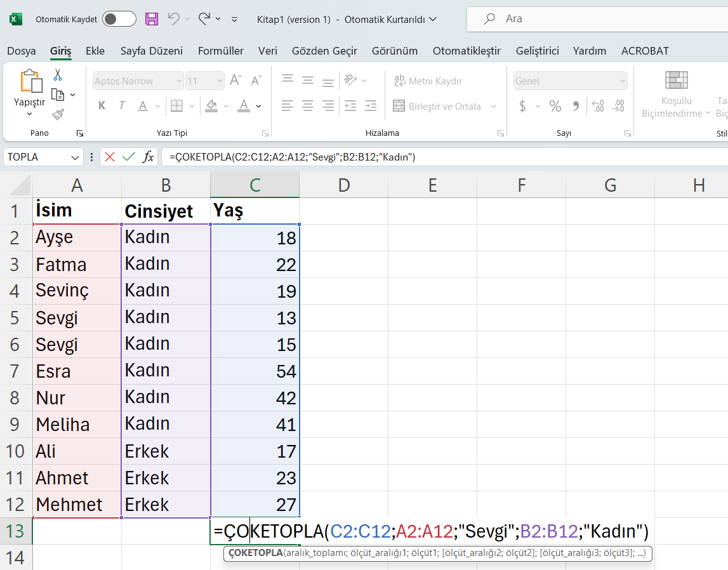Click the Middle Align icon
This screenshot has width=728, height=570.
[308, 81]
